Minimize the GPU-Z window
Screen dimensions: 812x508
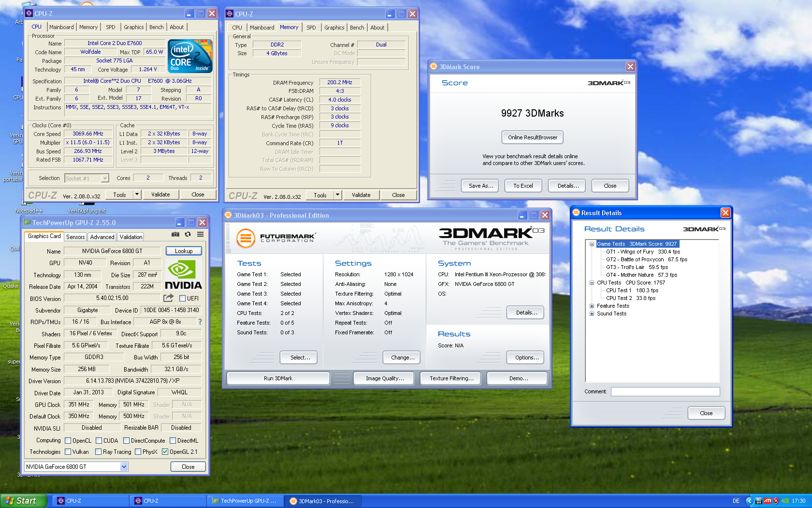[x=180, y=223]
